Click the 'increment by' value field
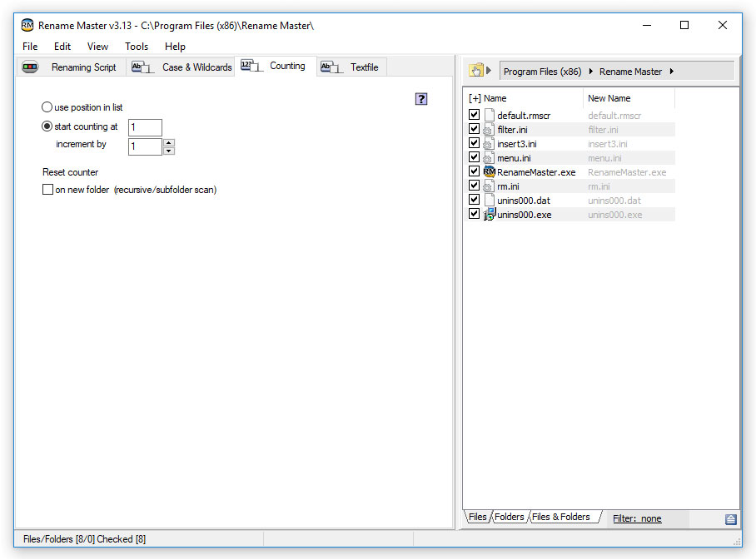 click(145, 146)
